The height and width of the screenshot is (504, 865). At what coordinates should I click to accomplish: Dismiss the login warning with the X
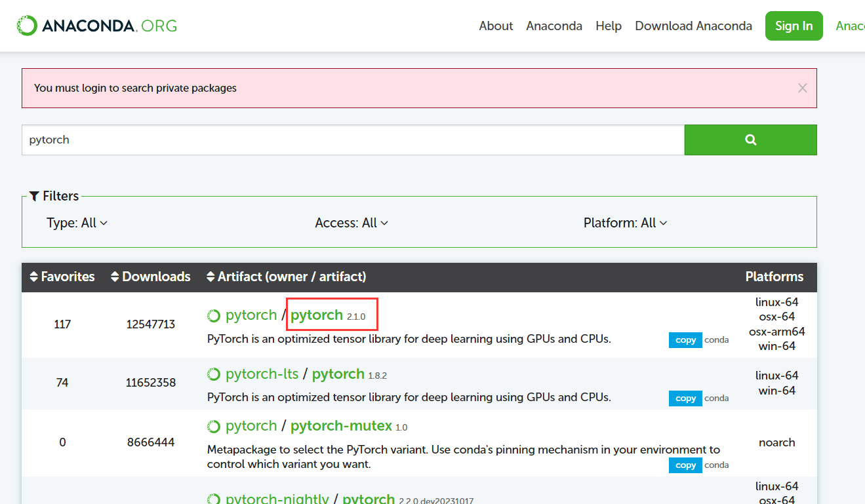pos(803,88)
